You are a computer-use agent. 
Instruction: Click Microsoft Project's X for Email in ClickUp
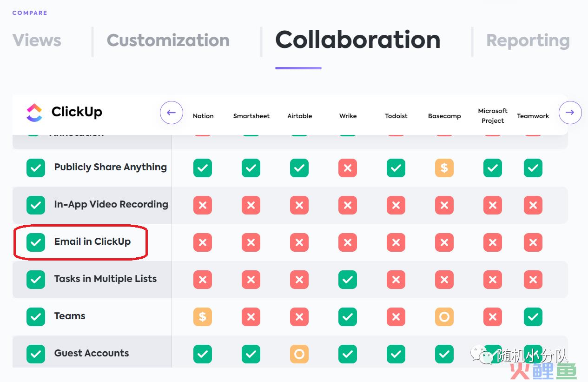[x=493, y=242]
